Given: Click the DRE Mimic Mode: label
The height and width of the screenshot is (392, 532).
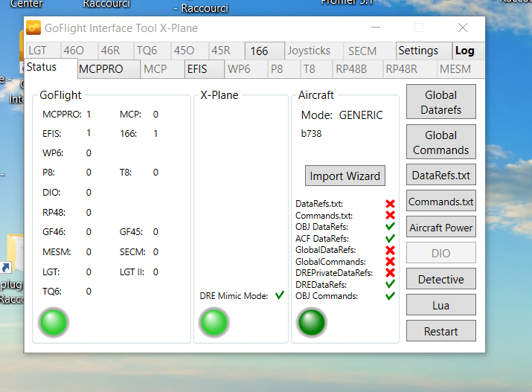Looking at the screenshot, I should (234, 296).
